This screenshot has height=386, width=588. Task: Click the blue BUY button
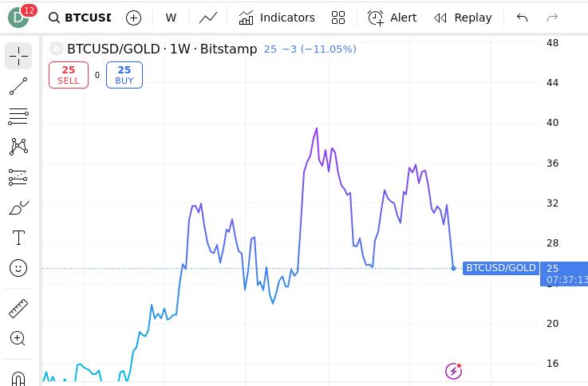124,75
